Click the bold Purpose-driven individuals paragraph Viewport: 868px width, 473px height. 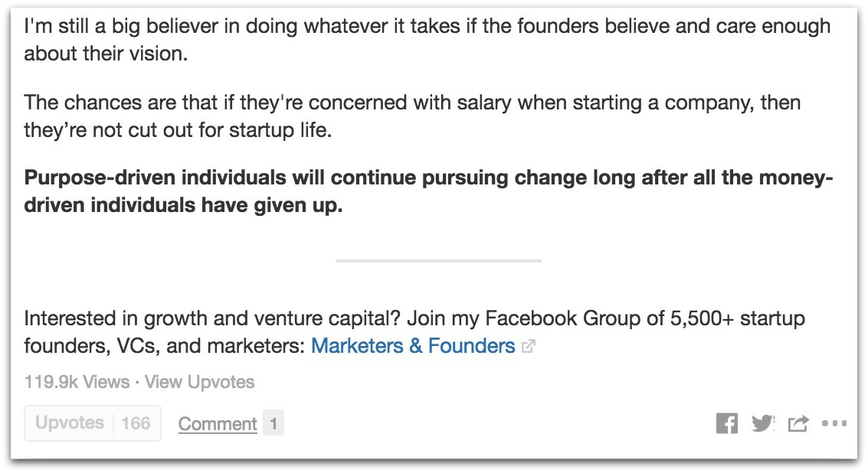428,191
